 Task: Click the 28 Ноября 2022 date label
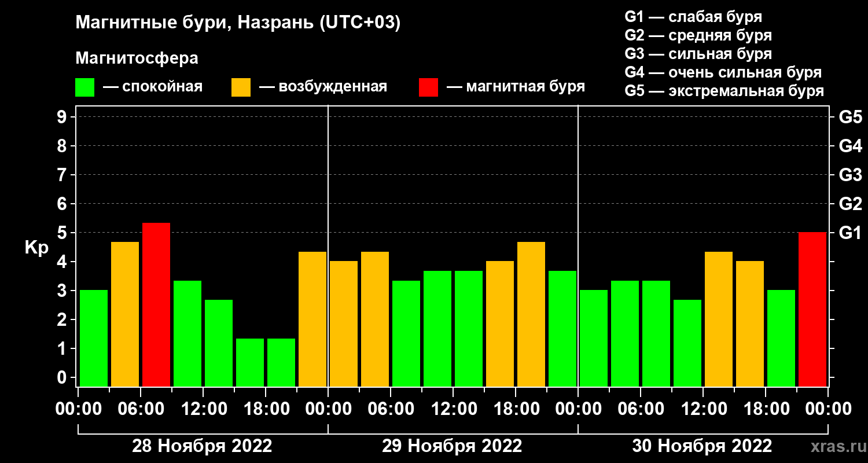pos(202,446)
